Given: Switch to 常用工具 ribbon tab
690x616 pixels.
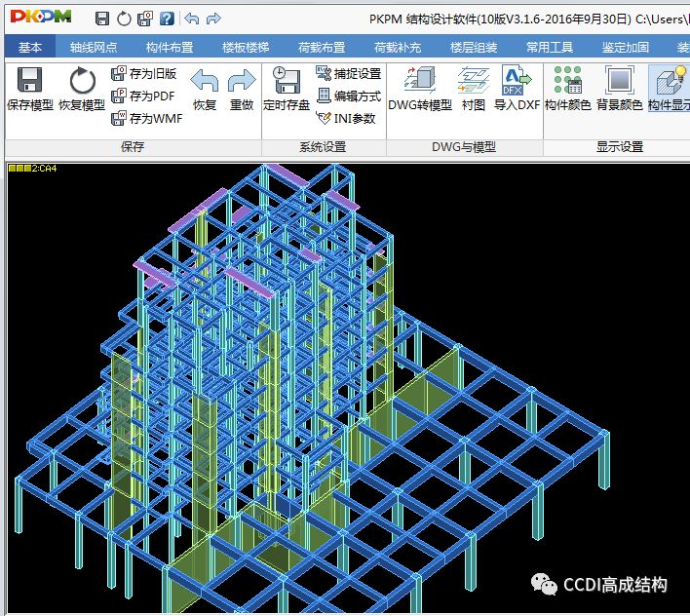Looking at the screenshot, I should pos(550,47).
